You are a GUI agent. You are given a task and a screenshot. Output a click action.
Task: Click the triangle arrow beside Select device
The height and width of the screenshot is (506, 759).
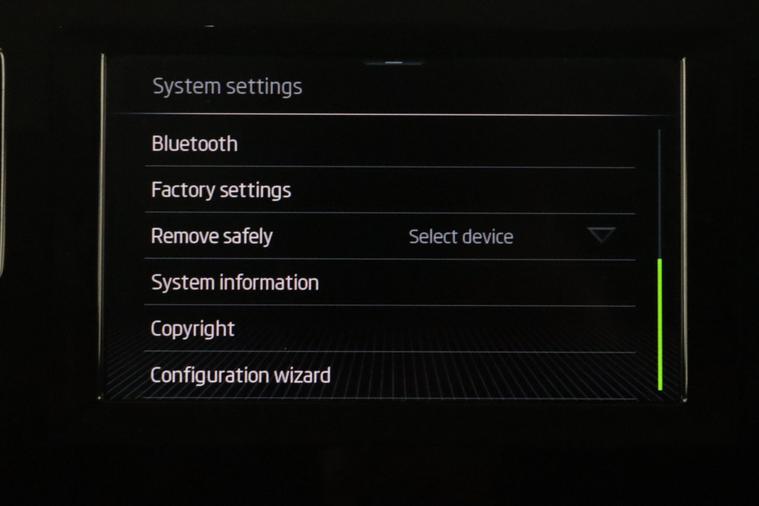[601, 235]
